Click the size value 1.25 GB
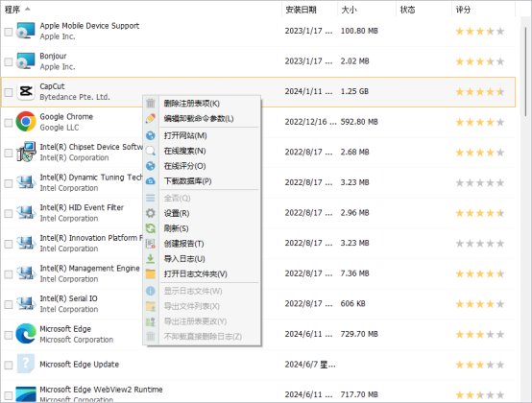 pos(354,91)
